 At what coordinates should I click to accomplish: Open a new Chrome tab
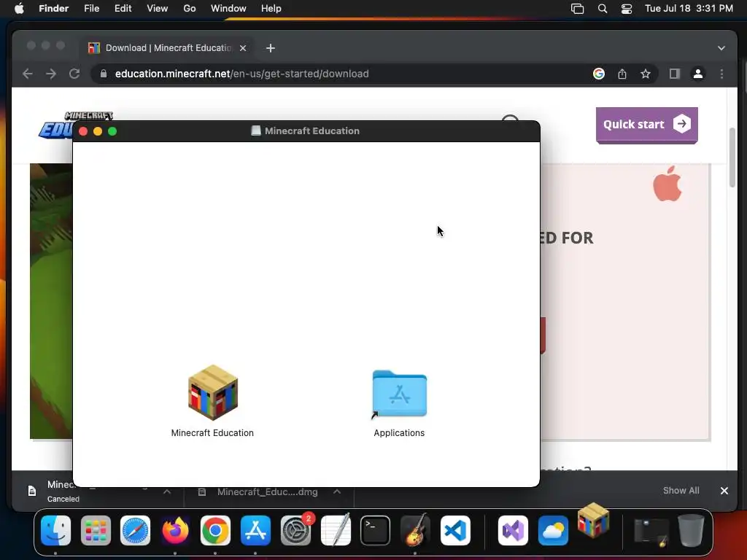pyautogui.click(x=271, y=48)
